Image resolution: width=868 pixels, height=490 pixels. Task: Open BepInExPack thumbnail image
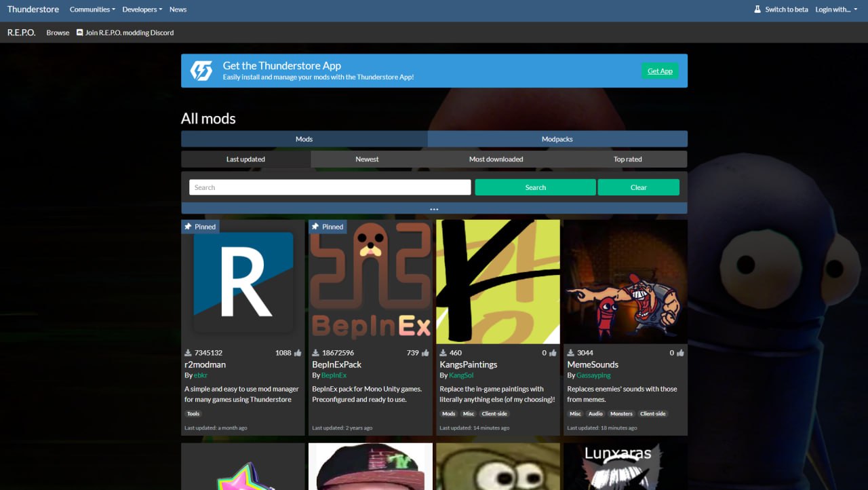pyautogui.click(x=370, y=282)
